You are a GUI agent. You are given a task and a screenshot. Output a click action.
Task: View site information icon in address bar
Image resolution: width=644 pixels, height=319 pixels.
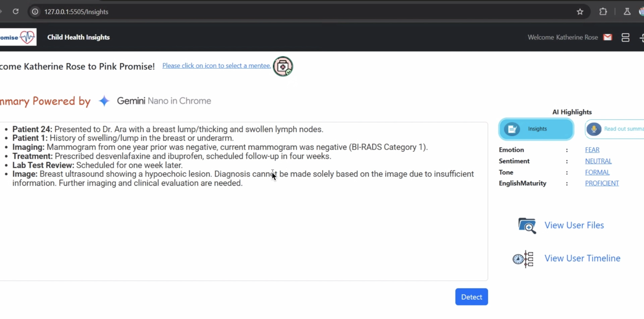[35, 12]
